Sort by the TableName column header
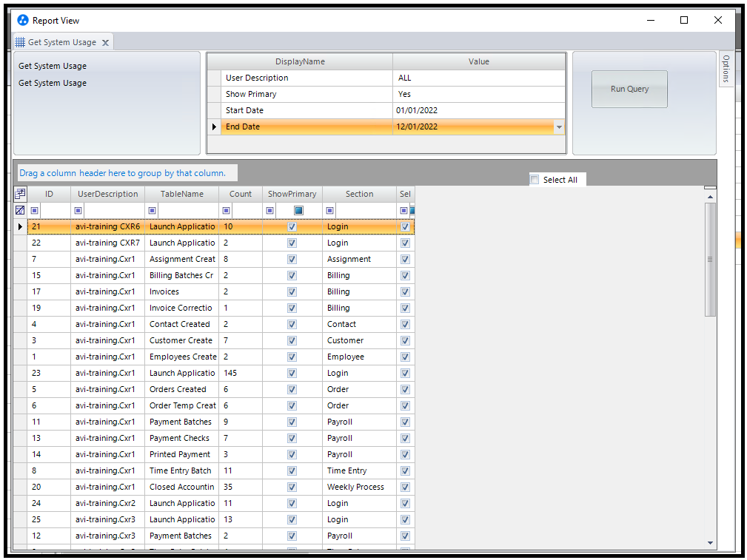This screenshot has height=560, width=747. click(181, 194)
